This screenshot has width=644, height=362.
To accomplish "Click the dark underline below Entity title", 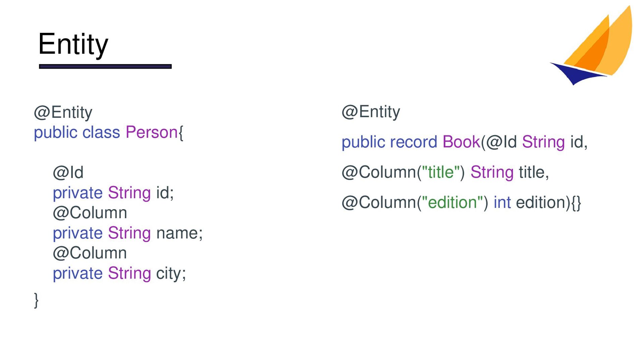I will point(105,66).
